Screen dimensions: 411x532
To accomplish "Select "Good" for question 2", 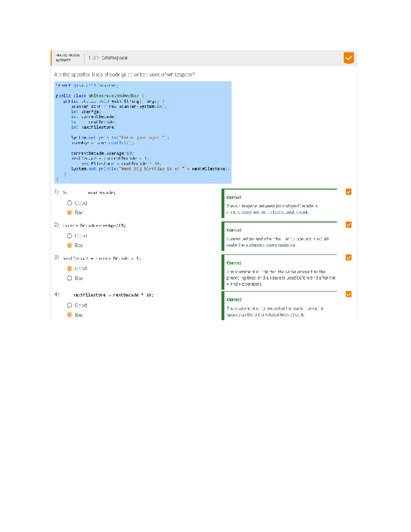I will (70, 236).
